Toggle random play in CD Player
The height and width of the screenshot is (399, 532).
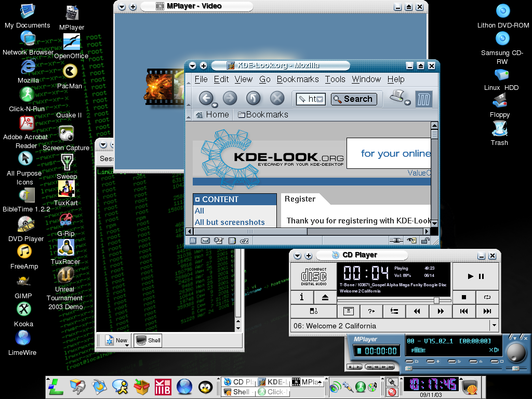click(371, 311)
